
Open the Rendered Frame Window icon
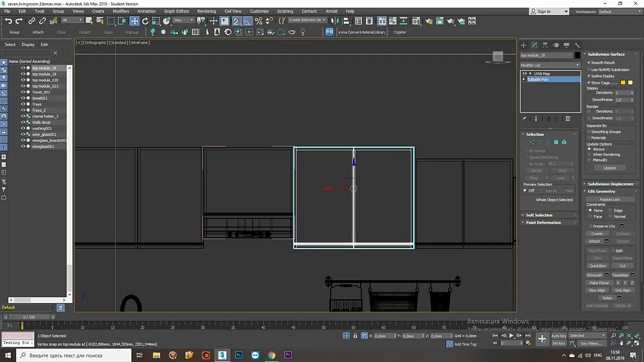click(x=439, y=21)
